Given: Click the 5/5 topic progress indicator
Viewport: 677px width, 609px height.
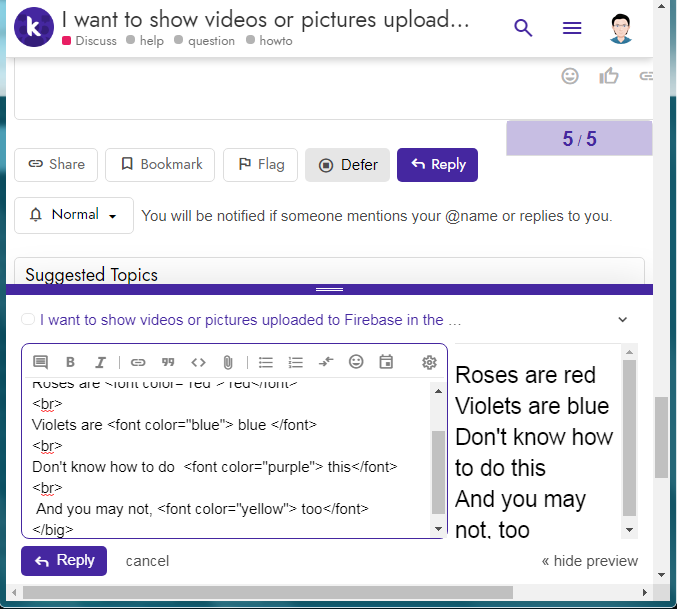Looking at the screenshot, I should click(579, 139).
